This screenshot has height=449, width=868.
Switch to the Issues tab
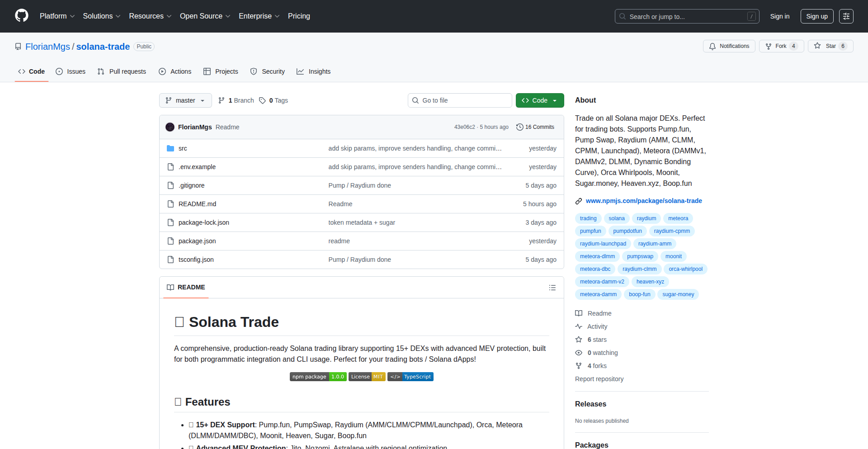[71, 71]
